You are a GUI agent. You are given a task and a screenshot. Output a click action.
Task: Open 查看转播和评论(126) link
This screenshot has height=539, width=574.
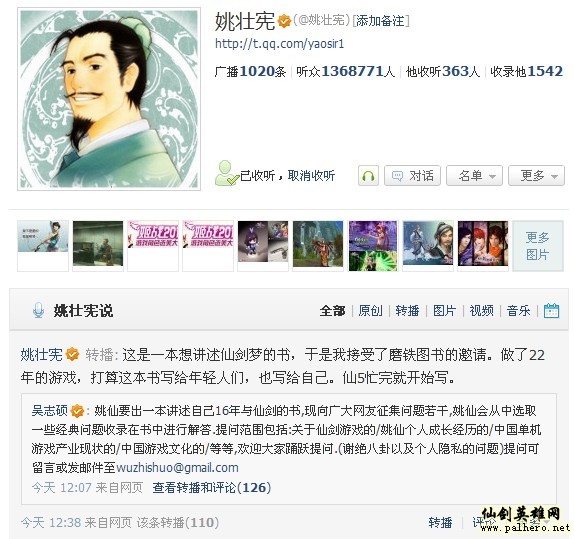click(212, 488)
